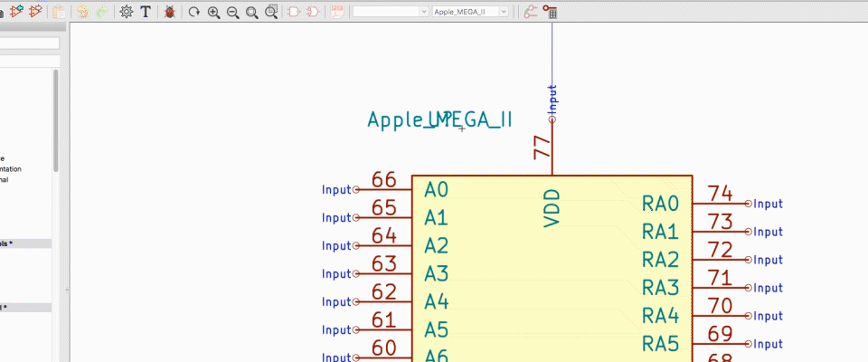
Task: Run the symbol check ladybug icon
Action: tap(170, 12)
